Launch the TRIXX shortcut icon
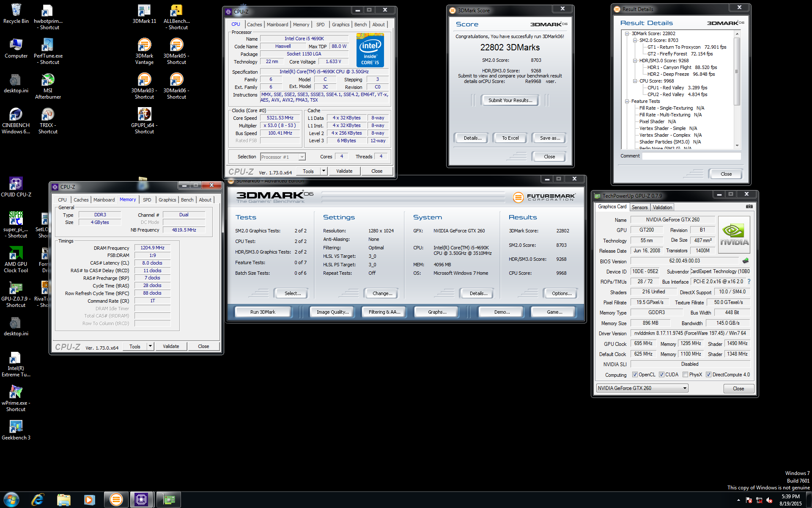Image resolution: width=812 pixels, height=508 pixels. click(48, 121)
